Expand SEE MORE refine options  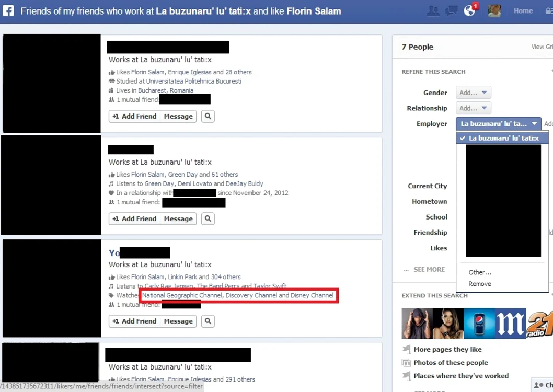pyautogui.click(x=429, y=269)
